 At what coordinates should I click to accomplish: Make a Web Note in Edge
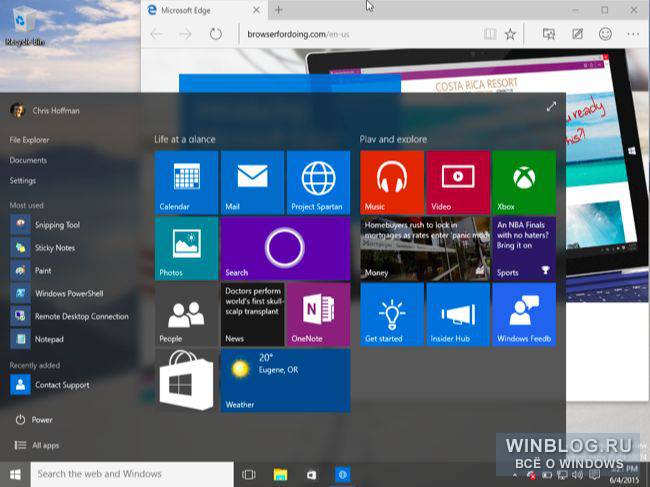[577, 34]
